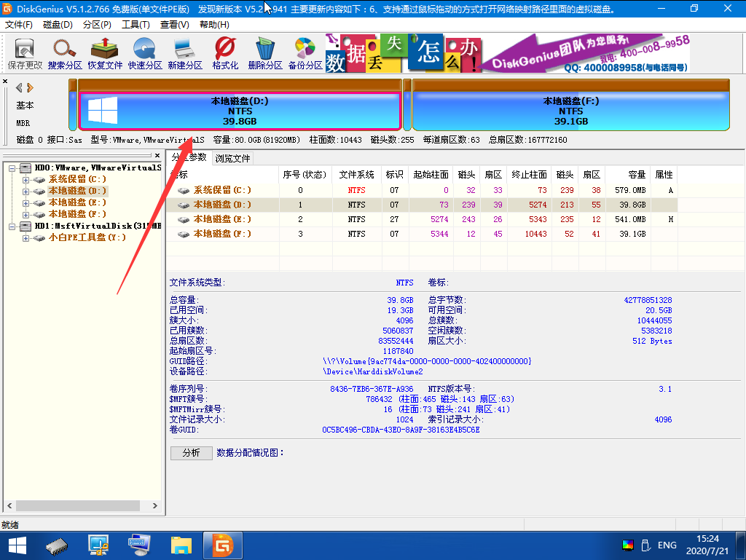Open the 恢复文件 (Recover Files) tool

tap(105, 54)
